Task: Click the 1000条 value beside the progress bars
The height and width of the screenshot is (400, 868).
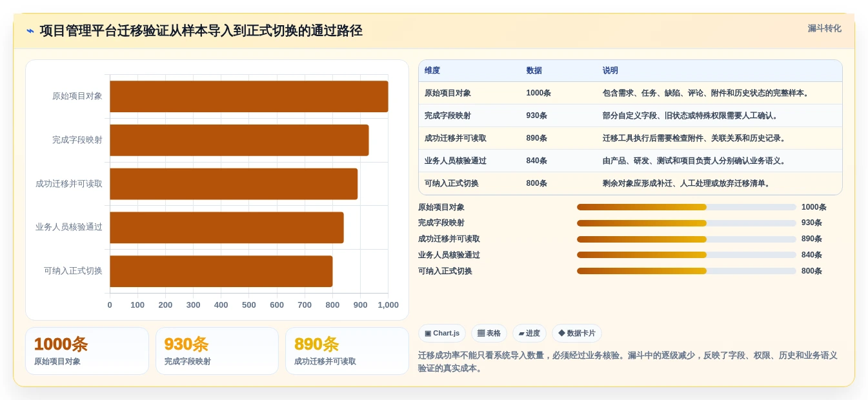Action: coord(814,207)
